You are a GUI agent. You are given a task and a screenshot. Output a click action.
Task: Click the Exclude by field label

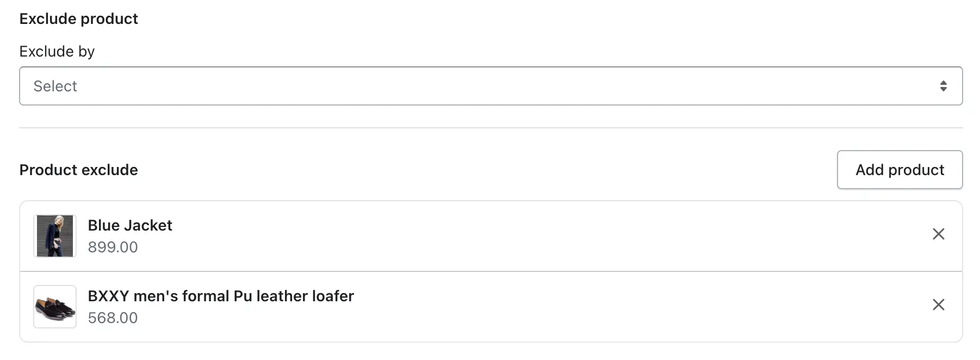point(57,51)
